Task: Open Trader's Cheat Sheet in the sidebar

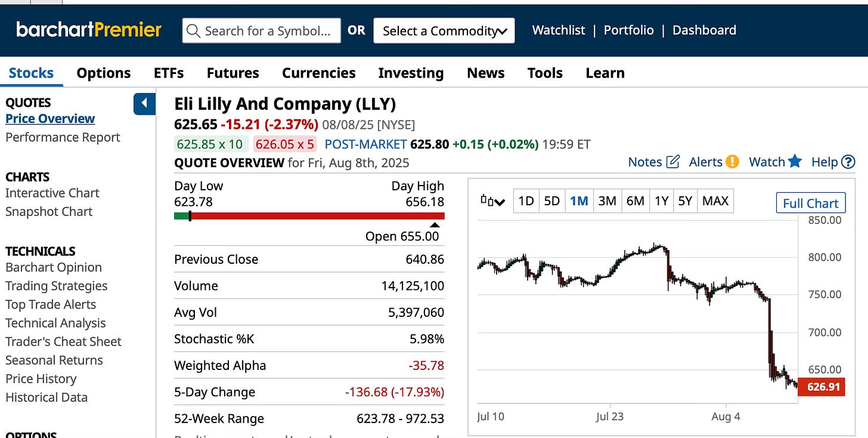Action: (x=63, y=341)
